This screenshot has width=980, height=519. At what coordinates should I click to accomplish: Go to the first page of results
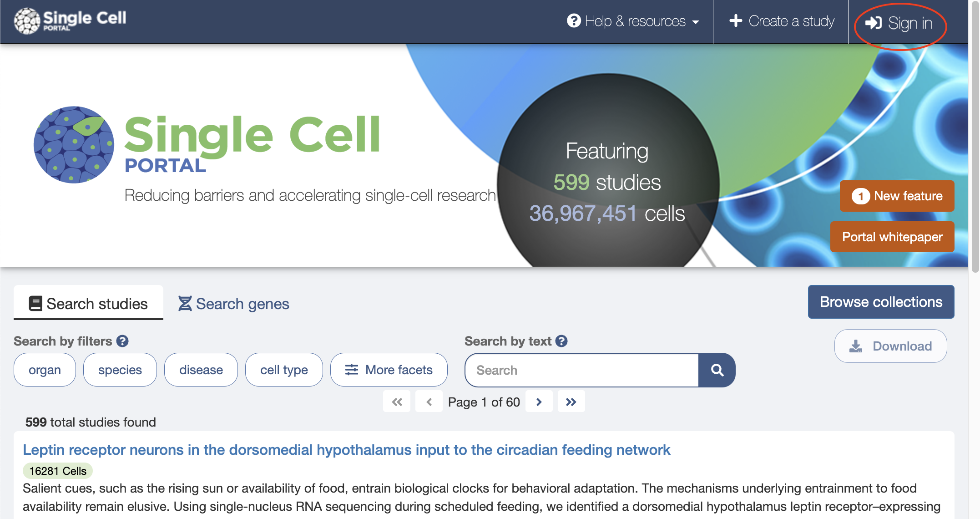point(397,402)
